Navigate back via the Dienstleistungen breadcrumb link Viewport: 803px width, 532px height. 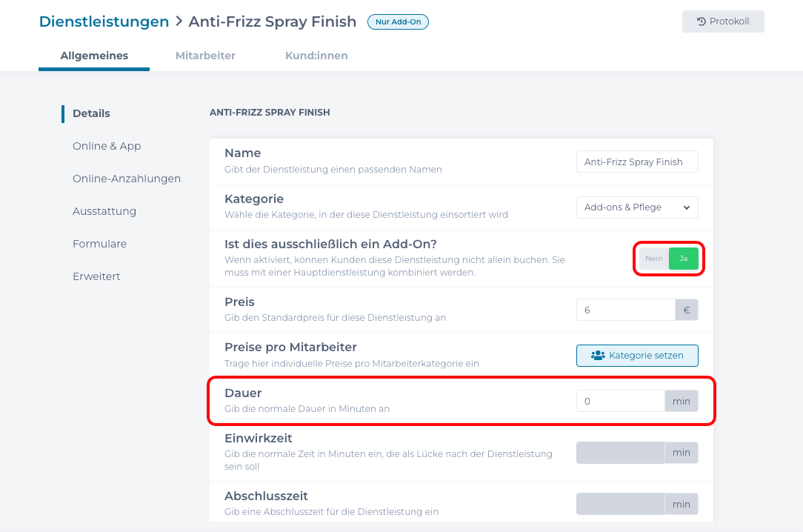pyautogui.click(x=104, y=21)
